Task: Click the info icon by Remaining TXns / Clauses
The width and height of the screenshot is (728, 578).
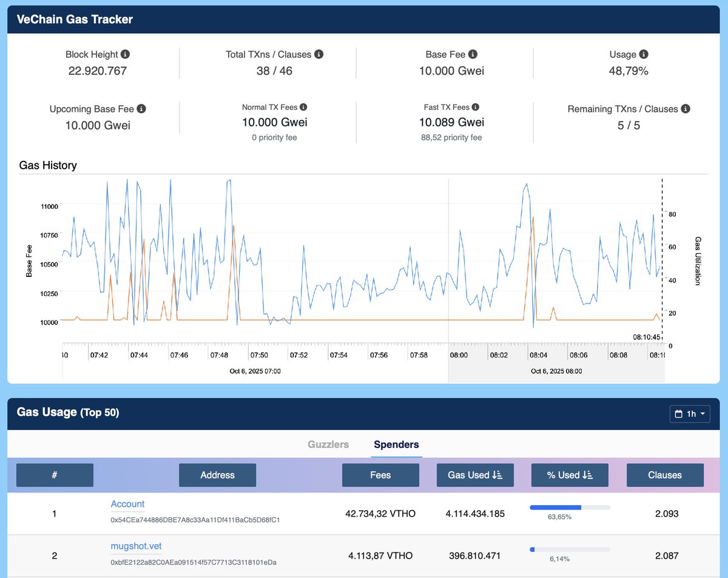Action: click(x=686, y=109)
